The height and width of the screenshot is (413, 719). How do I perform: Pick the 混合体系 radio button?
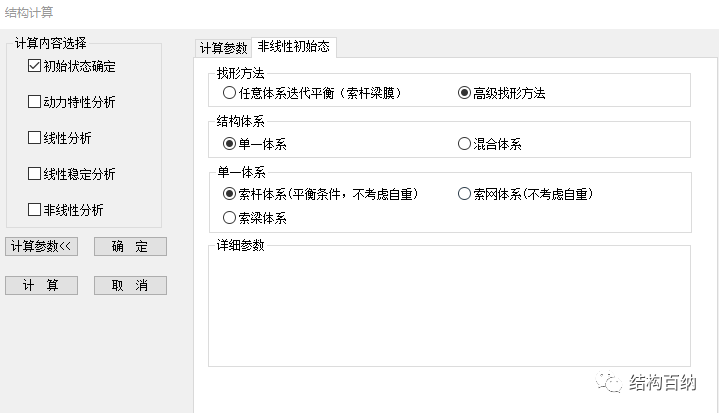coord(464,144)
